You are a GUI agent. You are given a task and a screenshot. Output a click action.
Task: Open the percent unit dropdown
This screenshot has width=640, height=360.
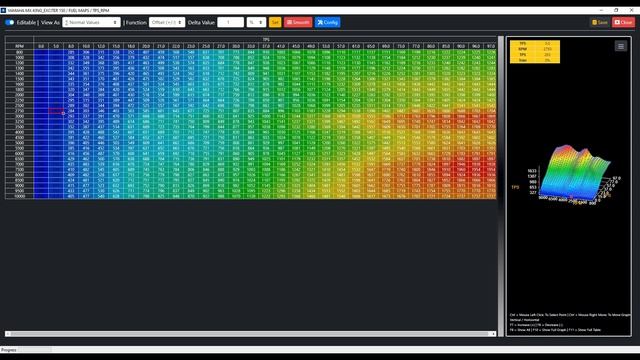click(x=256, y=22)
